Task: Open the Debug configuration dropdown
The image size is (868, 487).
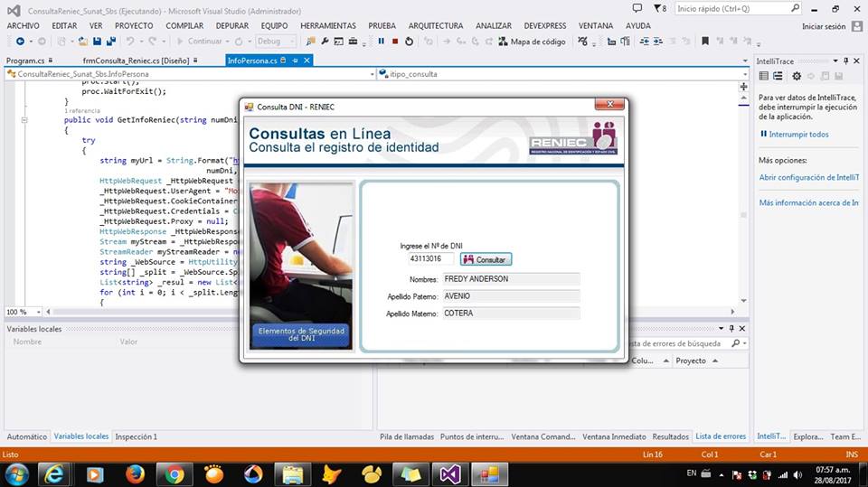Action: pos(292,42)
